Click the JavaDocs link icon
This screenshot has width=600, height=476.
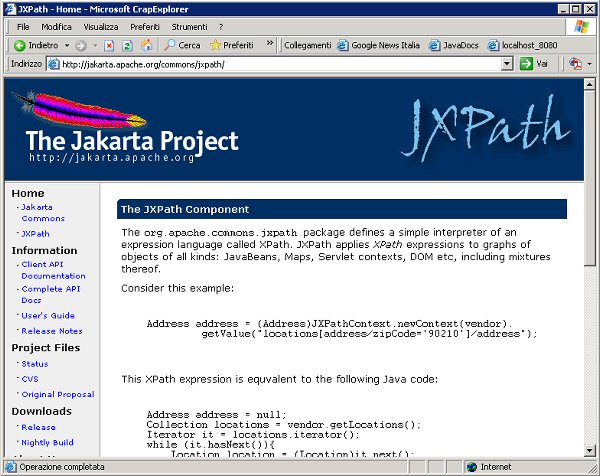click(434, 45)
